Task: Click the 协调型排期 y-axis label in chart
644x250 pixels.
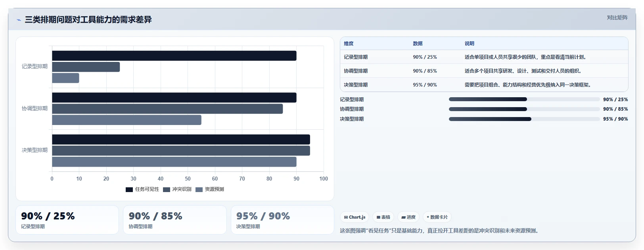Action: click(34, 108)
